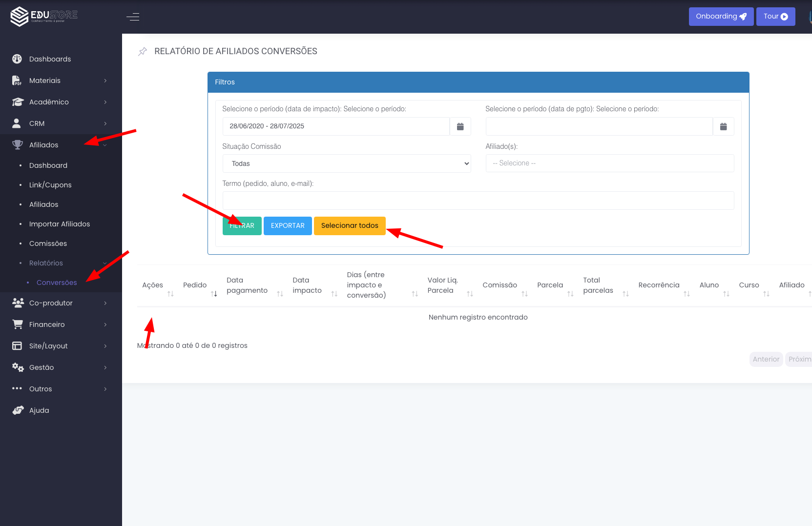Sort table by Pedido column arrows

[x=214, y=293]
